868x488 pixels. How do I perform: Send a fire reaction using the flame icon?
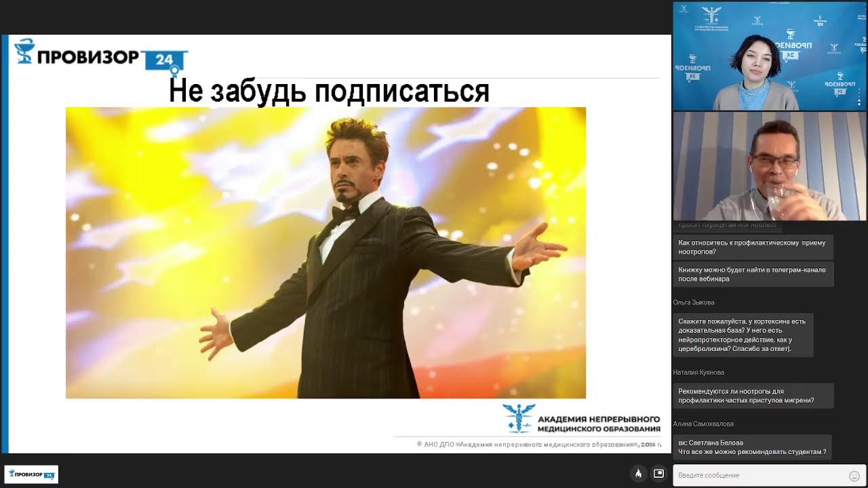click(638, 474)
